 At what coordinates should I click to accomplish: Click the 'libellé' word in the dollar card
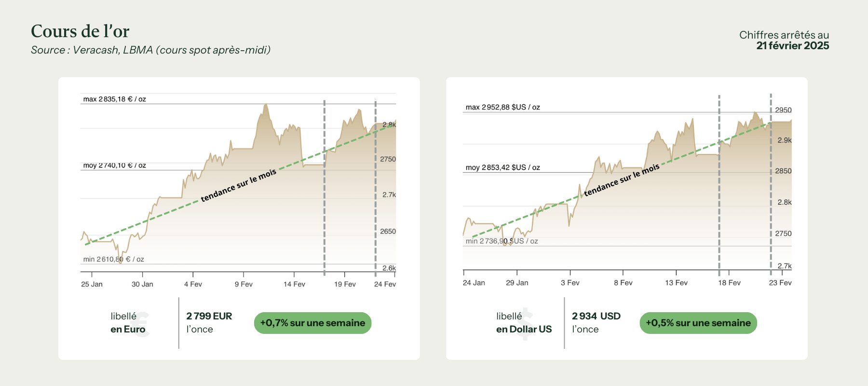pos(509,316)
